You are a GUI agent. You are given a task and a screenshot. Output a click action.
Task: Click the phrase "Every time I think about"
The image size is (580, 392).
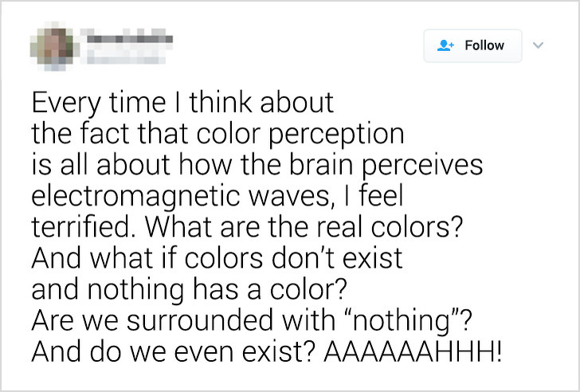click(182, 103)
